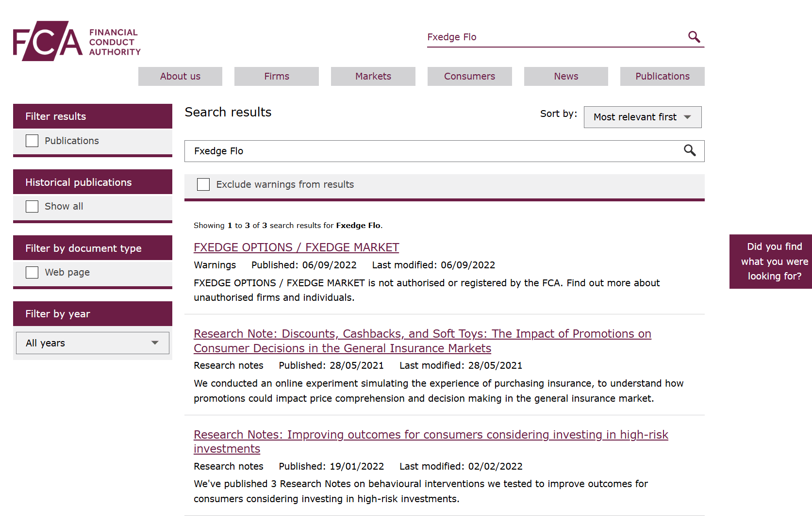Viewport: 812px width, 523px height.
Task: Click the Filter results panel heading
Action: click(93, 116)
